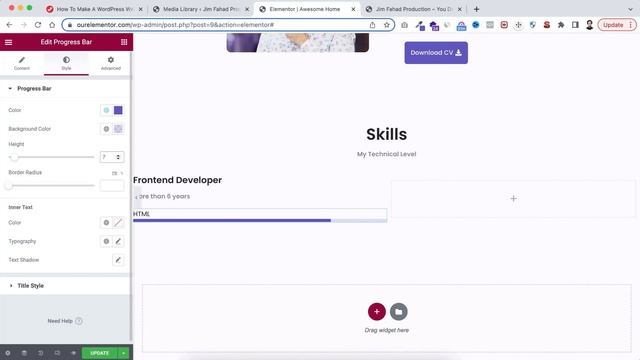Image resolution: width=640 pixels, height=360 pixels.
Task: Click the Height slider track
Action: click(x=51, y=157)
